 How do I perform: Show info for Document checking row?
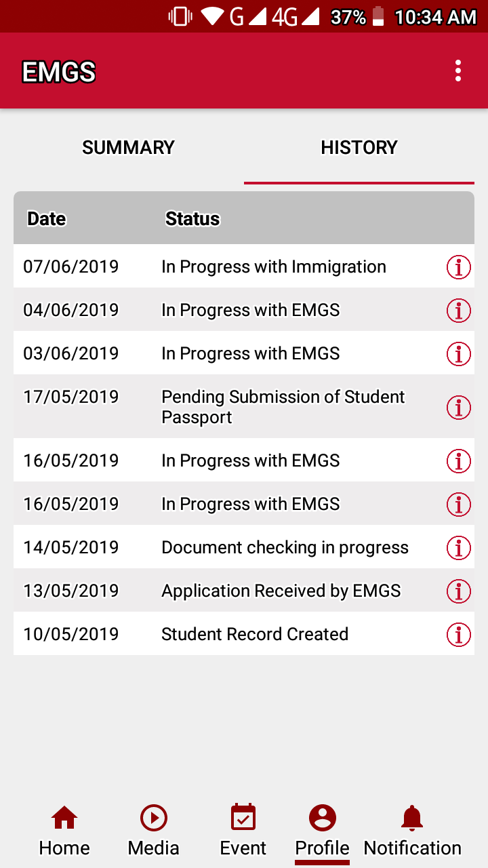(x=459, y=548)
